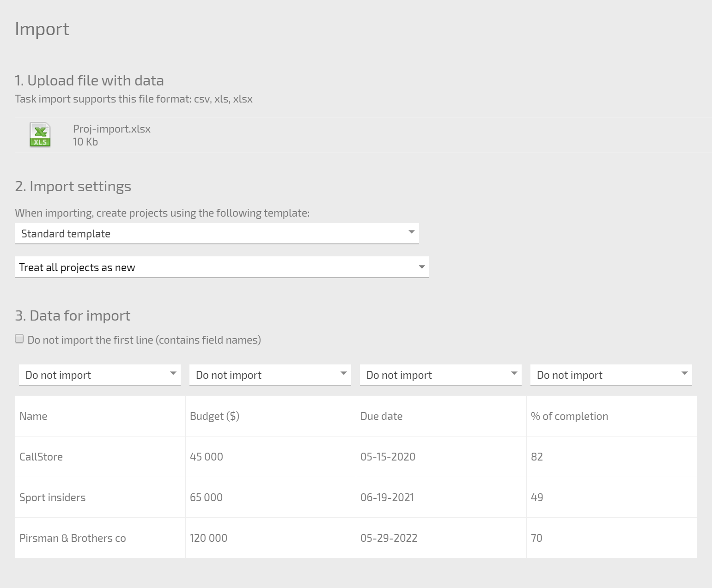This screenshot has width=712, height=588.
Task: Click the 'Import' page title
Action: tap(42, 29)
